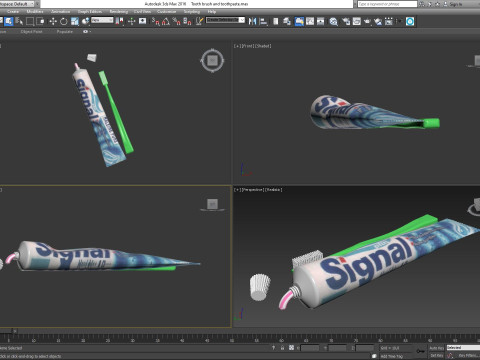The image size is (480, 360).
Task: Open the Help menu
Action: click(x=212, y=12)
